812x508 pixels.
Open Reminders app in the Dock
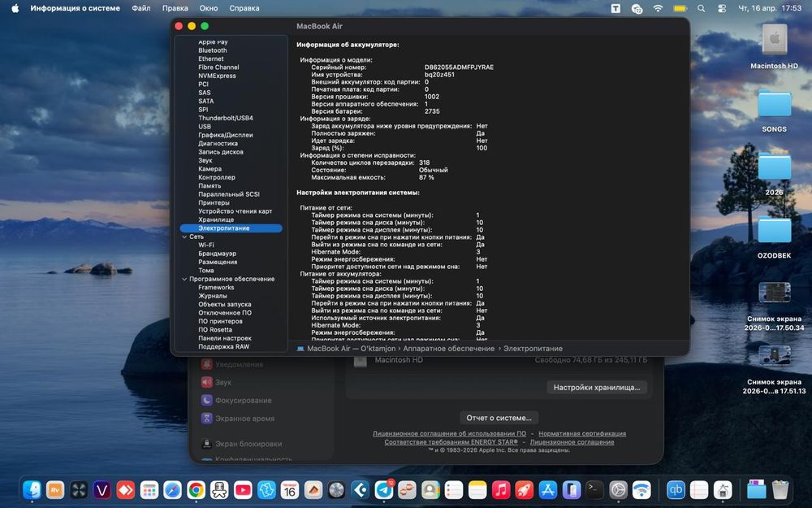(x=454, y=490)
